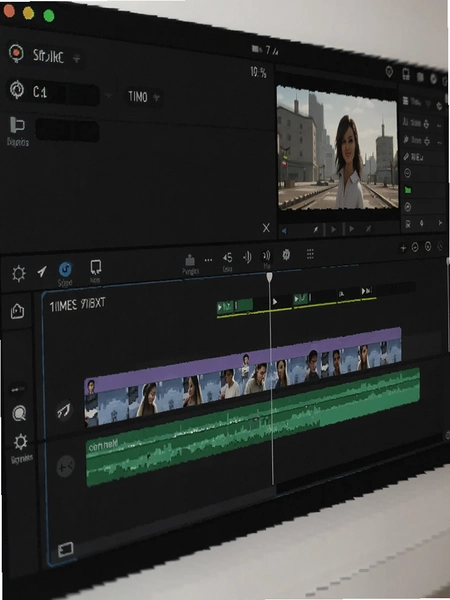Screen dimensions: 450x600
Task: Click the location pin icon above preview
Action: tap(389, 72)
